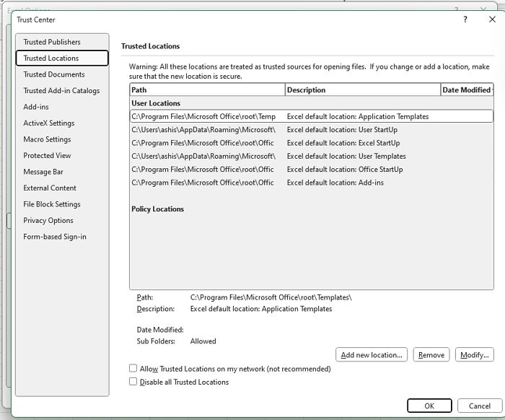Open ActiveX Settings
Screen dimensions: 505x420
[62, 123]
